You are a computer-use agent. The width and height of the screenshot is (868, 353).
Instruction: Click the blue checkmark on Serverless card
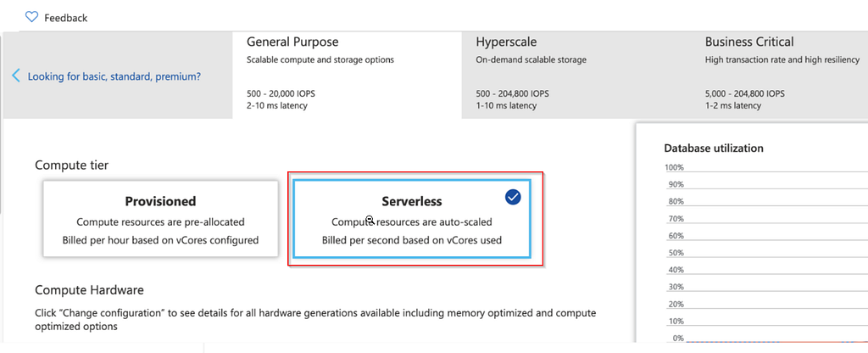513,197
